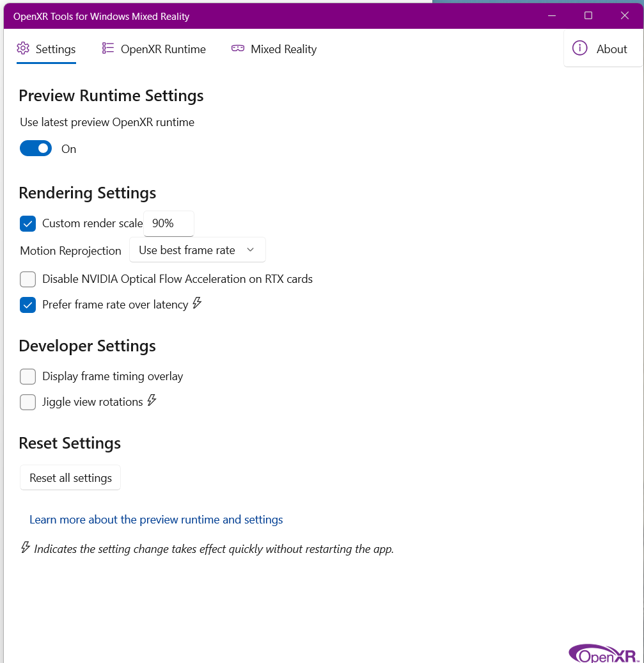Maximize the OpenXR Tools window
The width and height of the screenshot is (644, 663).
click(x=588, y=16)
